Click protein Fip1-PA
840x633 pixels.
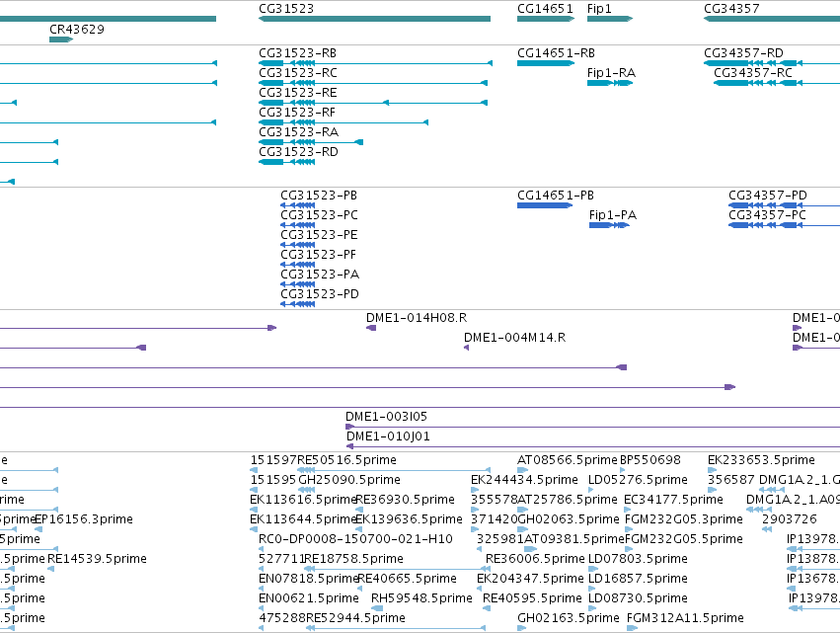point(613,215)
